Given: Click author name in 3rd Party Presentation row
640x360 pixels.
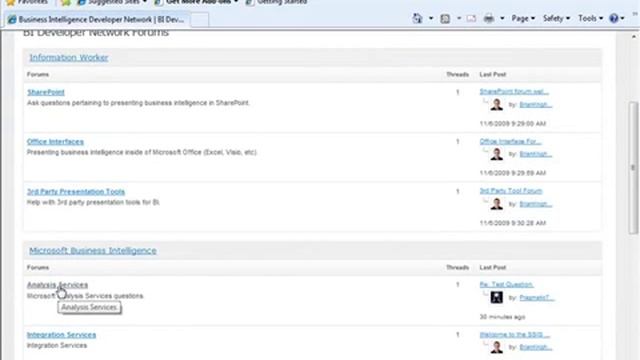Looking at the screenshot, I should point(536,204).
